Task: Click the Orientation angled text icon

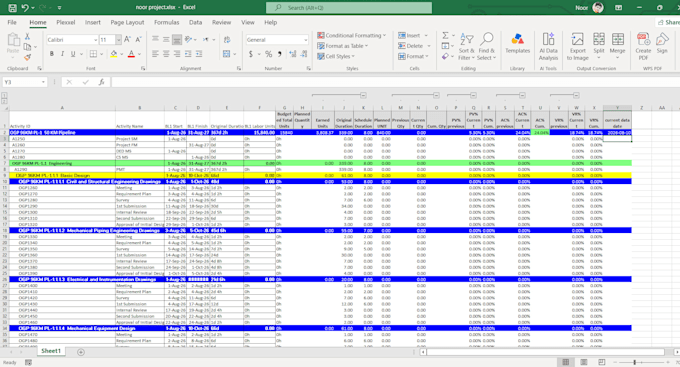Action: pyautogui.click(x=188, y=39)
